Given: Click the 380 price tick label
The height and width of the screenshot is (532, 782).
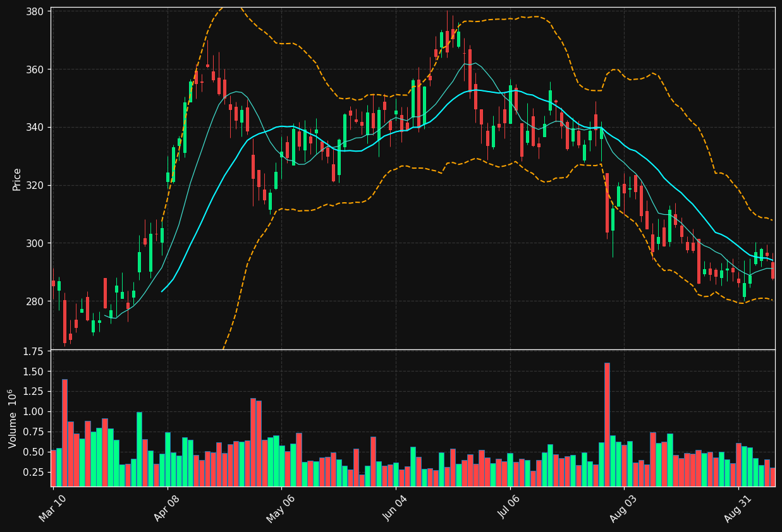Looking at the screenshot, I should (35, 11).
